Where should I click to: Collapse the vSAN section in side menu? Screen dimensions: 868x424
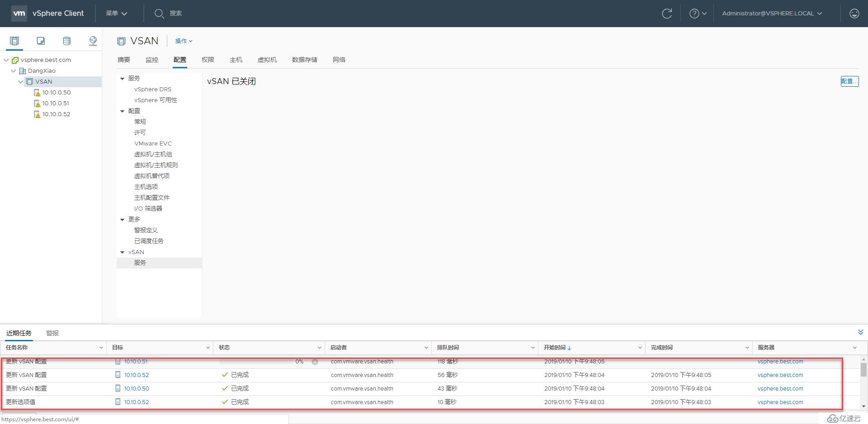tap(122, 252)
